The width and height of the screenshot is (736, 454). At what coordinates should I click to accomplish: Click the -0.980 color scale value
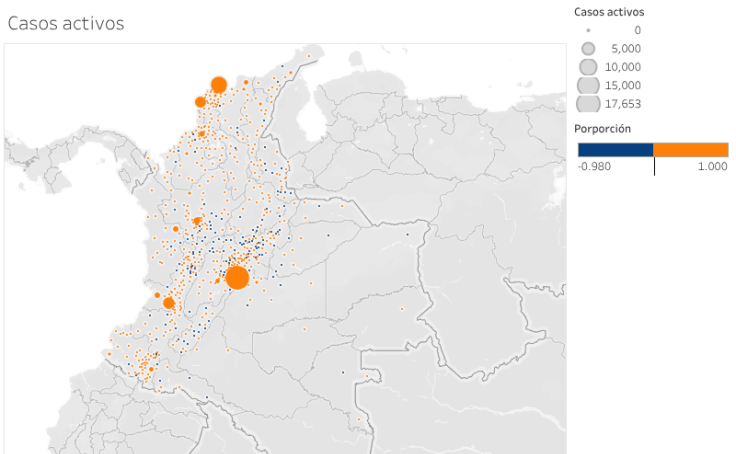pyautogui.click(x=594, y=166)
